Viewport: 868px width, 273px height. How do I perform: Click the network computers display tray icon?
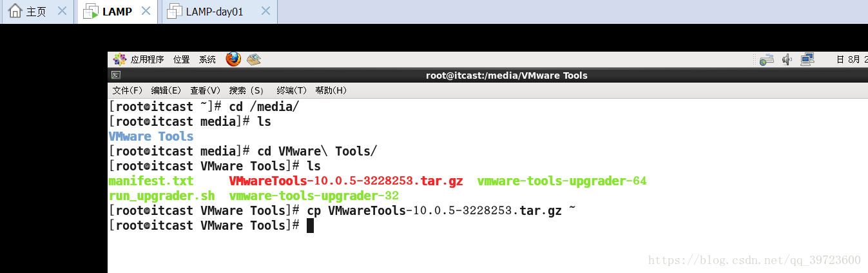[x=807, y=59]
